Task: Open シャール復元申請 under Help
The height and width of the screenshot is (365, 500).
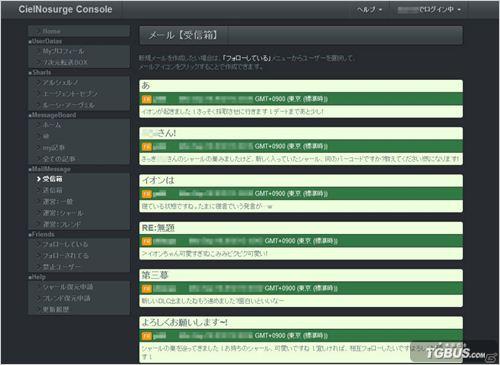Action: tap(68, 287)
